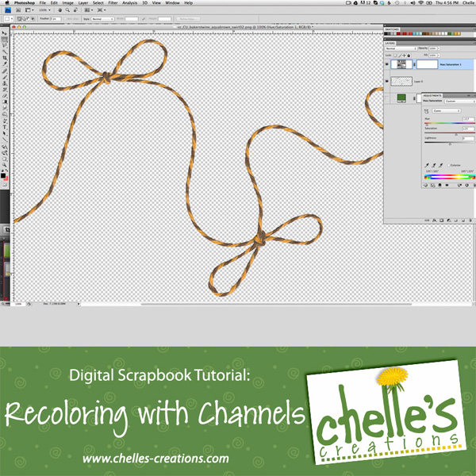Viewport: 476px width, 476px height.
Task: Open the layer Opacity dropdown arrow
Action: point(439,48)
